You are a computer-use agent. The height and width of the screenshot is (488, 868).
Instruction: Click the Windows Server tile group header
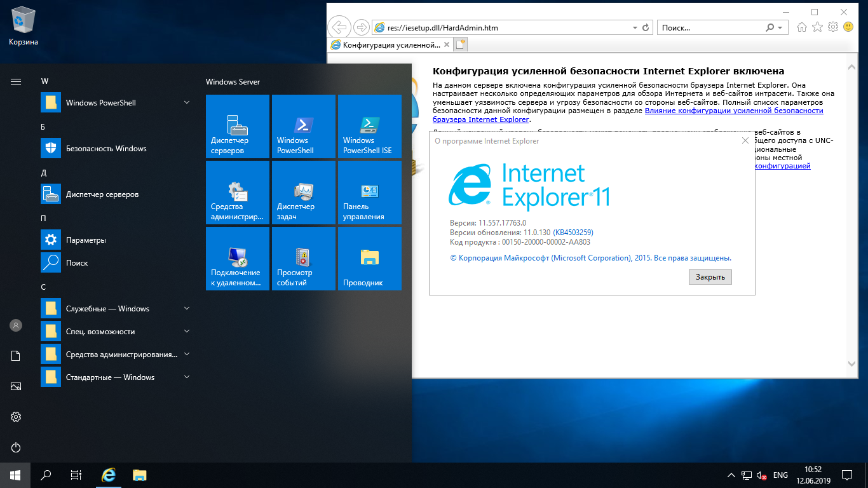click(x=233, y=82)
